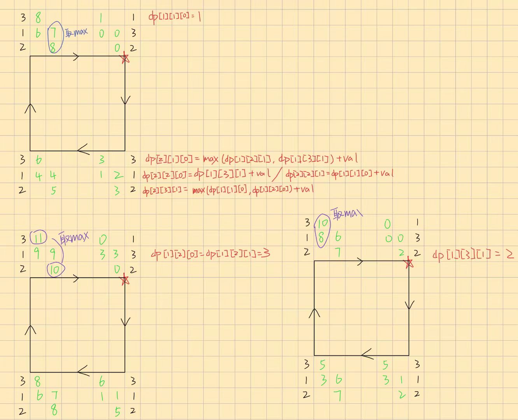Click the red star on the top-left square
The height and width of the screenshot is (420, 518).
(125, 58)
